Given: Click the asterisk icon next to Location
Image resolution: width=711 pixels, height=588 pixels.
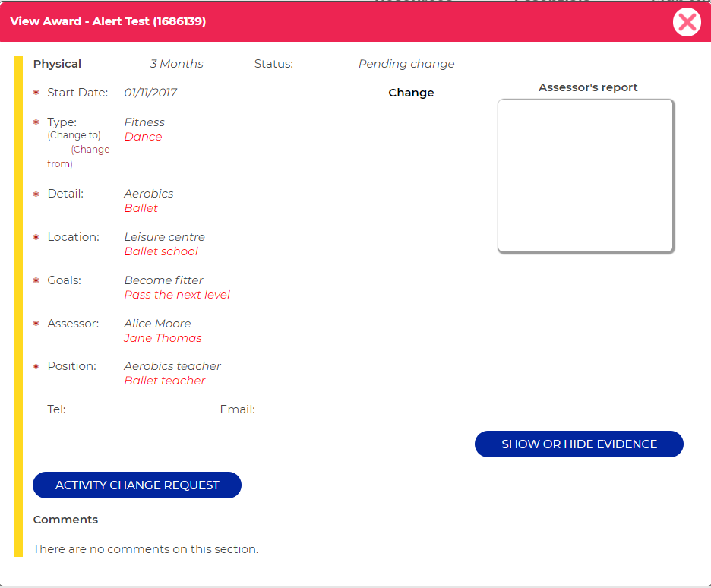Looking at the screenshot, I should pos(35,237).
